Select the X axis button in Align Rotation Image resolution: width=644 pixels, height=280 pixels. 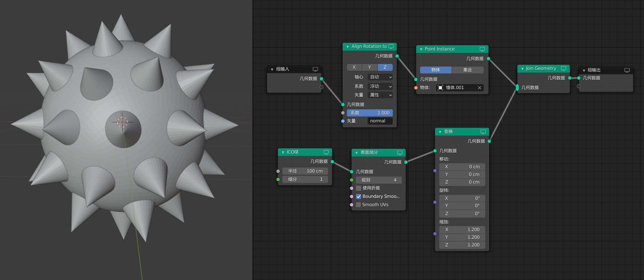click(354, 68)
